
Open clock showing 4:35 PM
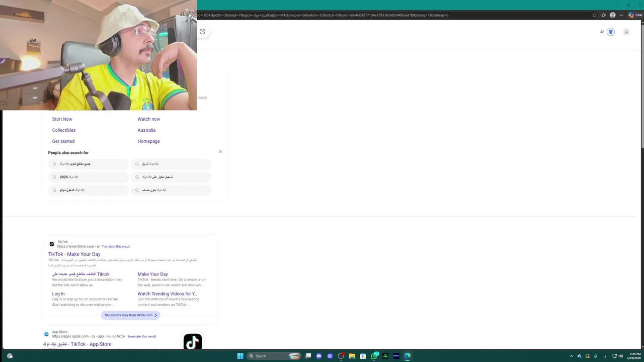[x=633, y=356]
